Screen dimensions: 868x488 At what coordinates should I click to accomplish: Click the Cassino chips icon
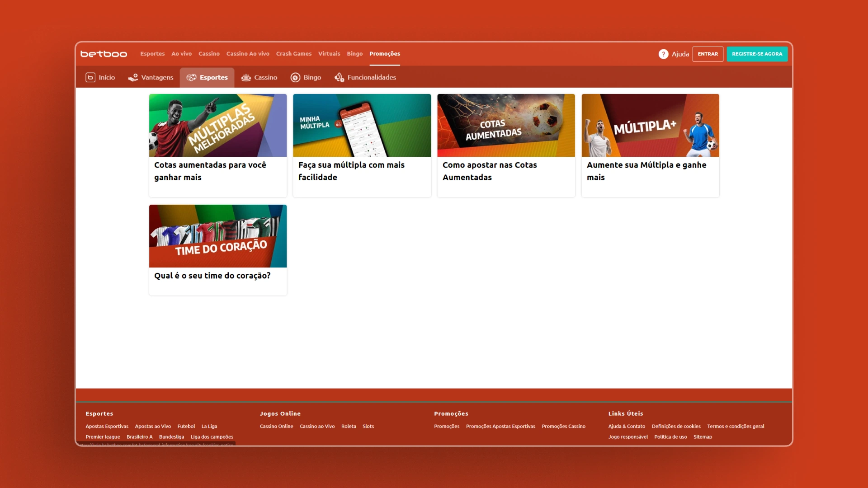tap(246, 77)
